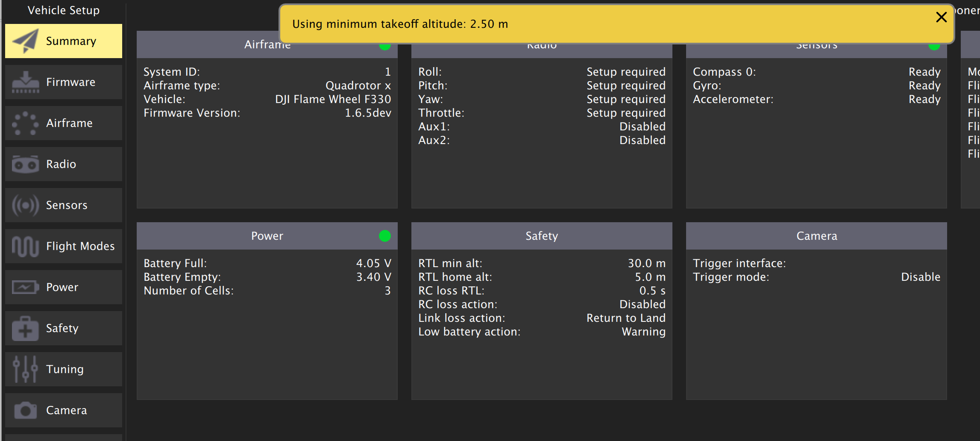This screenshot has width=980, height=441.
Task: Click the Flight Modes waveform icon
Action: pyautogui.click(x=26, y=246)
